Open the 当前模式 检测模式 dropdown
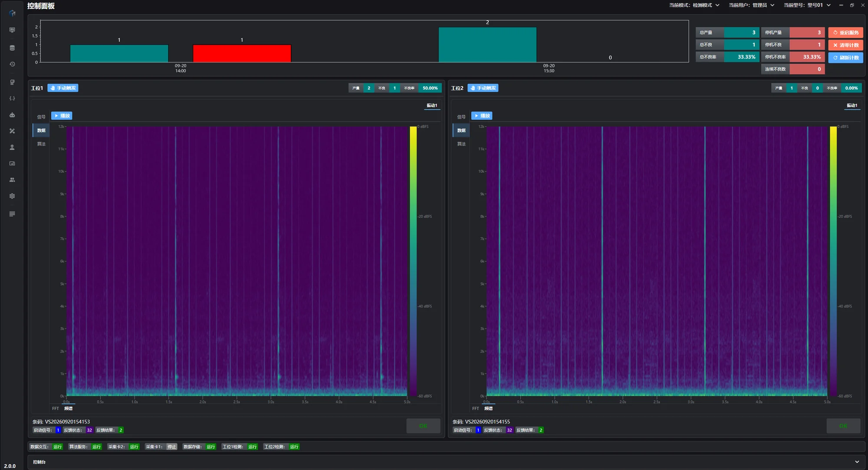The image size is (868, 470). (694, 5)
